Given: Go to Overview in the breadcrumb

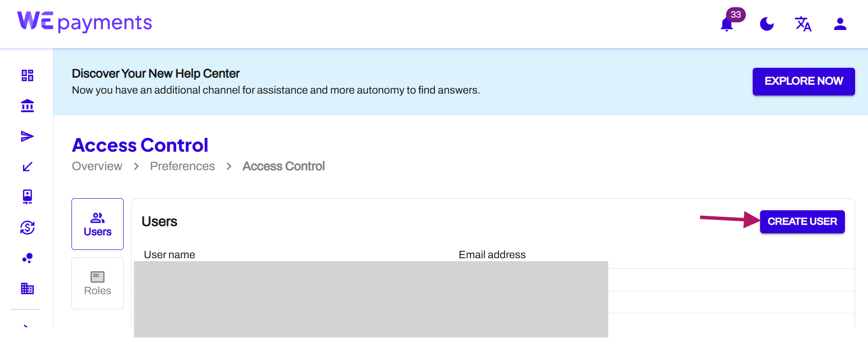Looking at the screenshot, I should (x=97, y=166).
